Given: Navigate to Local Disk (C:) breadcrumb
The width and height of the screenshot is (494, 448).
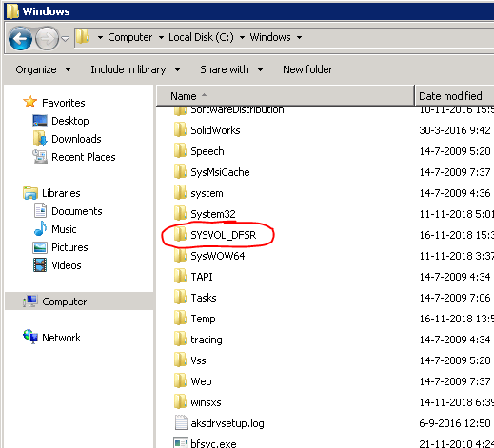Looking at the screenshot, I should 201,37.
